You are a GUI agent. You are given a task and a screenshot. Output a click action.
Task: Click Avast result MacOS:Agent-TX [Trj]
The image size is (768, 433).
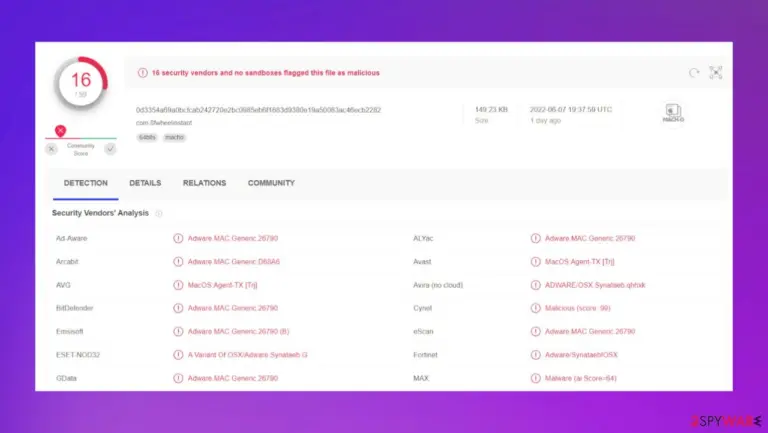pyautogui.click(x=579, y=262)
